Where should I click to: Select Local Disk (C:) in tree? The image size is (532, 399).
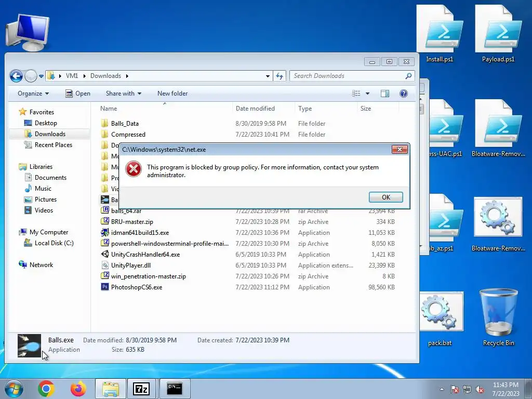pos(54,243)
